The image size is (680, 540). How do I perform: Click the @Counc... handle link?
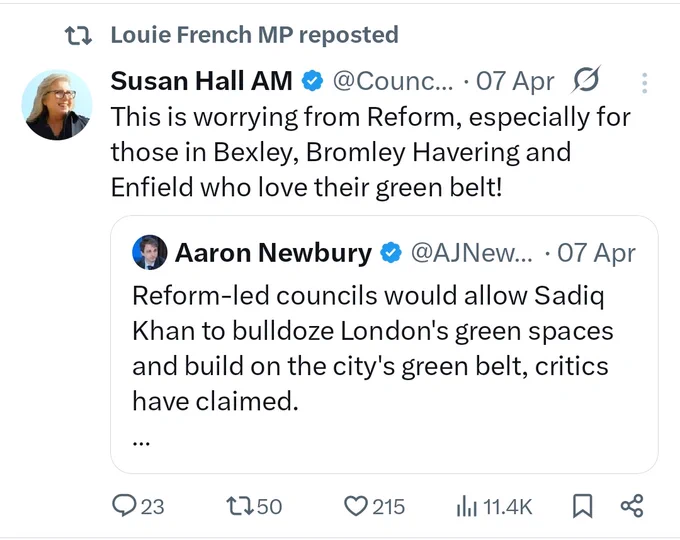coord(393,81)
